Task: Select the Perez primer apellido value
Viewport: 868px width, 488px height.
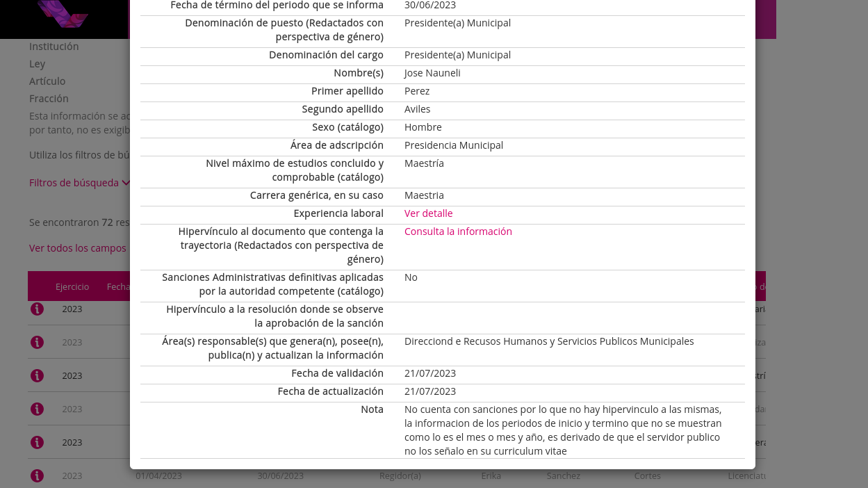Action: (417, 91)
